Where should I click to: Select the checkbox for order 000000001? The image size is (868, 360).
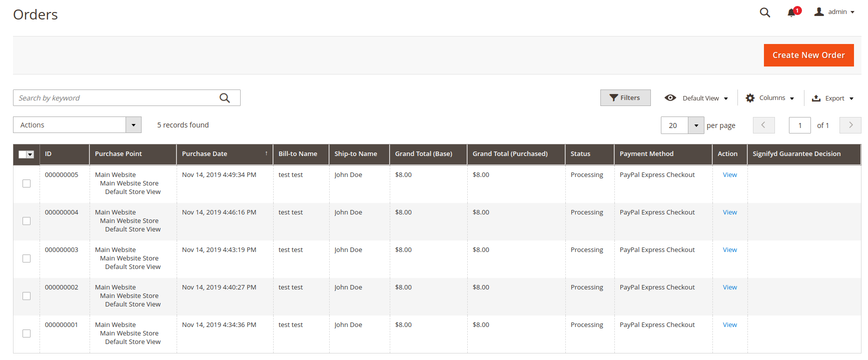27,333
